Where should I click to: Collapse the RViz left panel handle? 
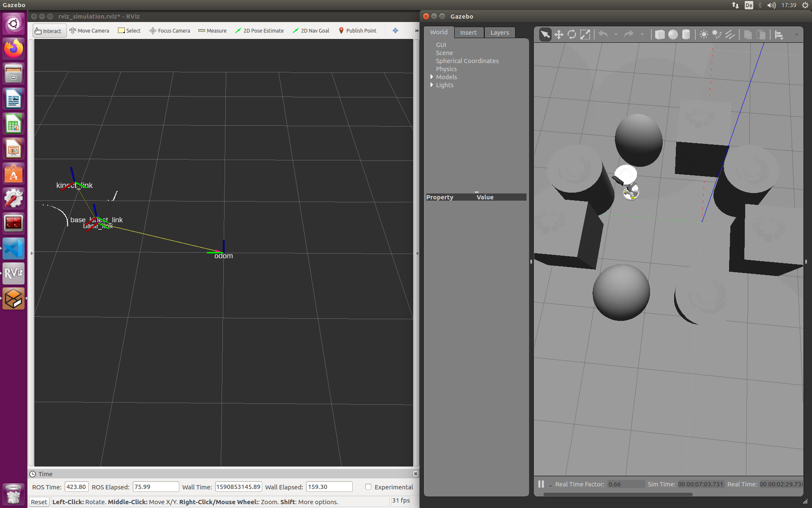pyautogui.click(x=32, y=253)
